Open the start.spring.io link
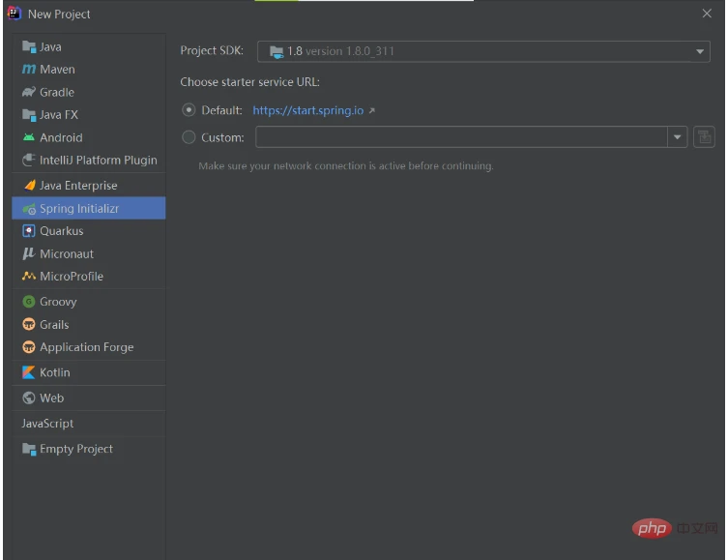The width and height of the screenshot is (728, 560). coord(308,110)
